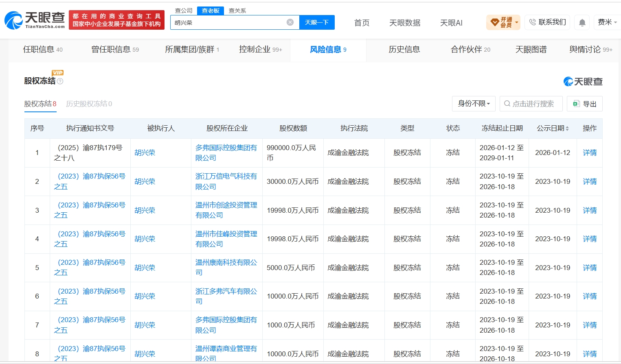This screenshot has width=621, height=364.
Task: Open 浙江多弗汽车有限公司 company link
Action: click(226, 296)
